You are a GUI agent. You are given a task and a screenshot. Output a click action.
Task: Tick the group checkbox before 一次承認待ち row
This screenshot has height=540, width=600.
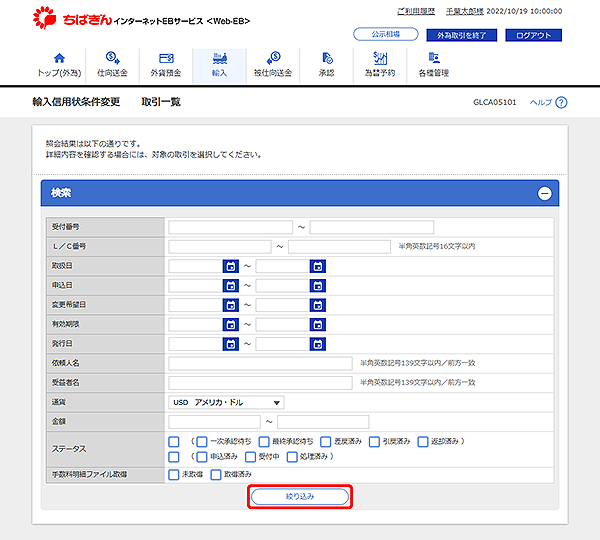174,442
